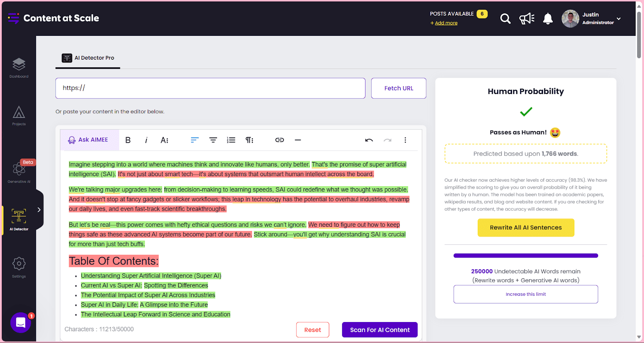Open more editor options menu
This screenshot has width=644, height=343.
405,140
